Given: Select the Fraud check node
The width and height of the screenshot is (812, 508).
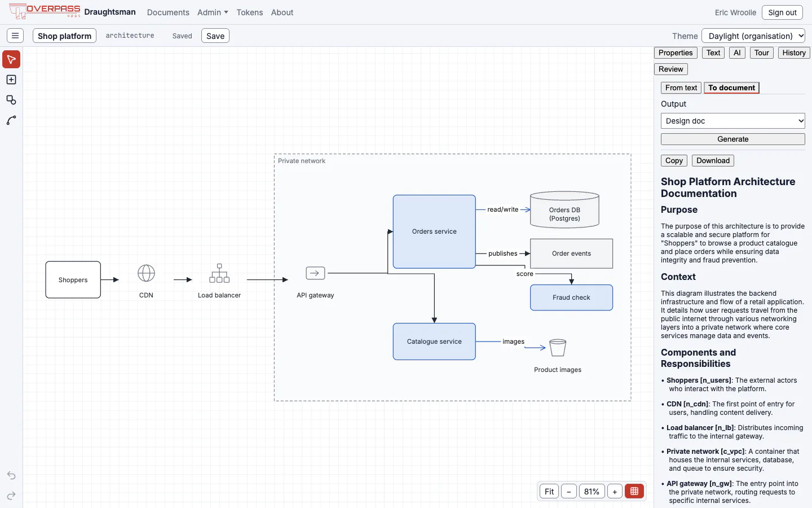Looking at the screenshot, I should click(571, 297).
